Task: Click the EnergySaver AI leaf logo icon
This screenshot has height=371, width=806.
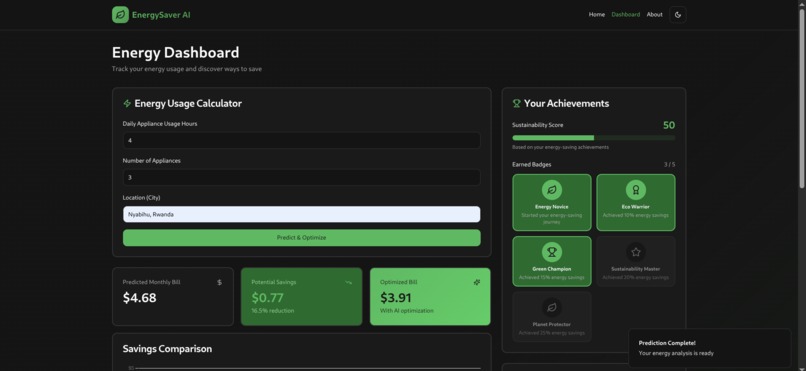Action: pyautogui.click(x=120, y=15)
